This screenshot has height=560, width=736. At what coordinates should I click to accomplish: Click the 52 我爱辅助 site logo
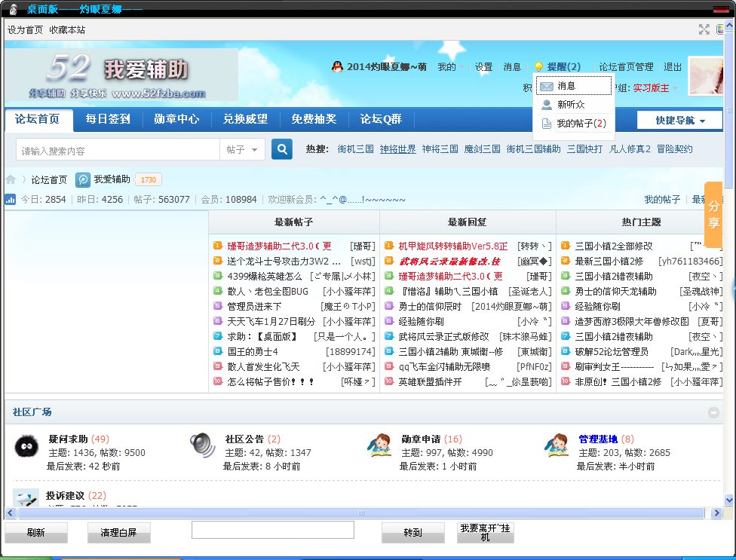point(122,75)
